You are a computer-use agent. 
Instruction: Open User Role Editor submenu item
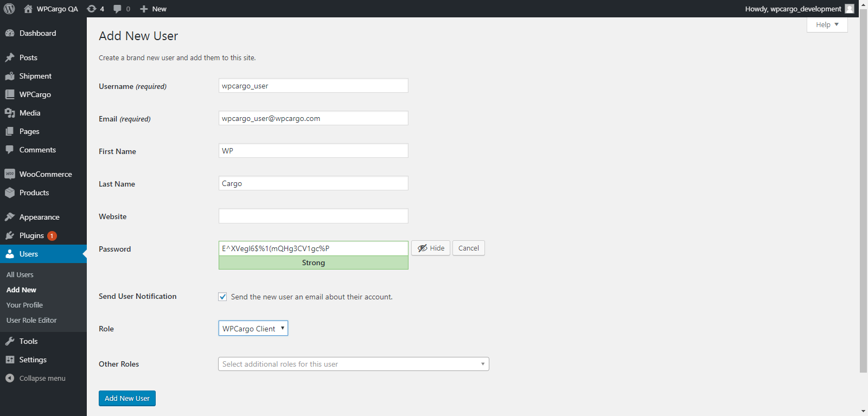[x=31, y=320]
